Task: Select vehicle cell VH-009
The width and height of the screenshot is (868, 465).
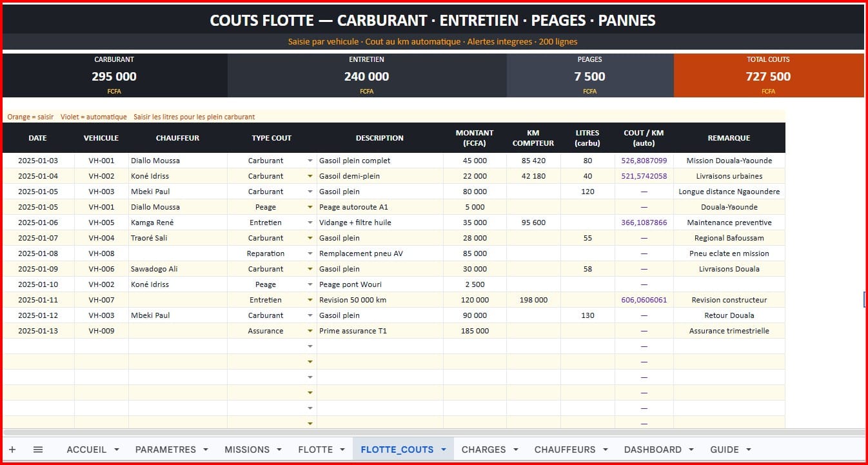Action: click(x=101, y=331)
